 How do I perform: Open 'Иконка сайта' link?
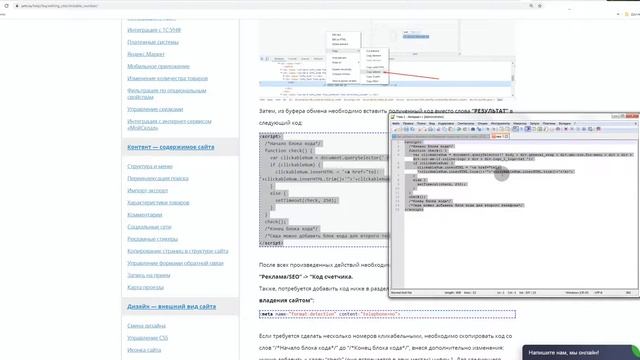pos(144,350)
